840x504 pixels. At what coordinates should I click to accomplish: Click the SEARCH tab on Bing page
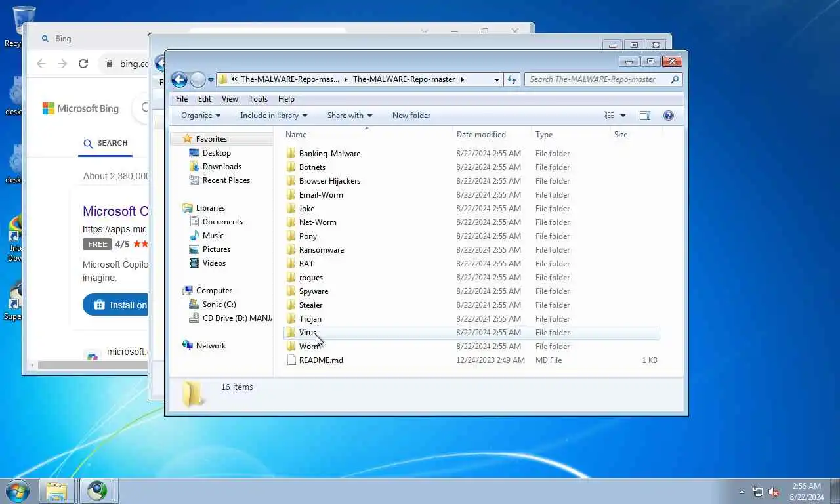point(106,144)
